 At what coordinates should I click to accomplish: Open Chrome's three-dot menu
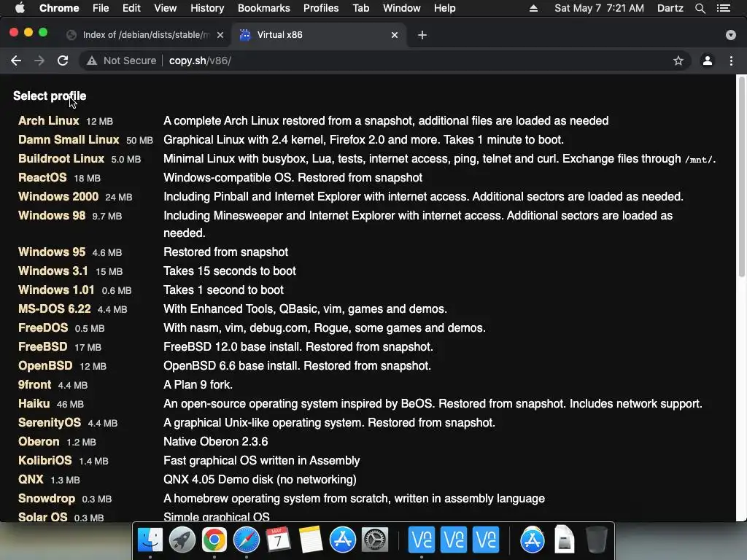731,61
